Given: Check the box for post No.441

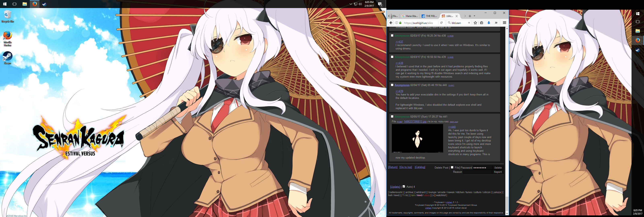Looking at the screenshot, I should point(392,116).
